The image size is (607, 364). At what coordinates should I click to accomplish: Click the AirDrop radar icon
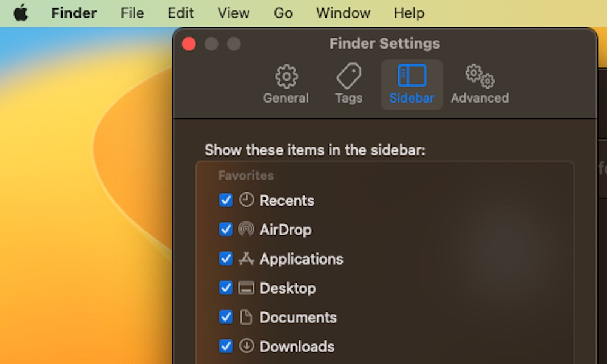click(x=246, y=229)
